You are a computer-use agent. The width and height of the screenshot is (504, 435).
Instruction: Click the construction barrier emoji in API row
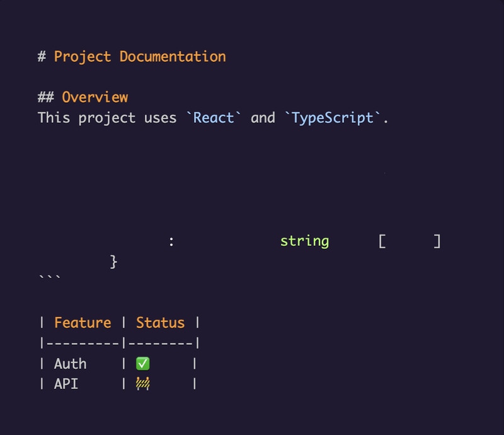point(143,383)
